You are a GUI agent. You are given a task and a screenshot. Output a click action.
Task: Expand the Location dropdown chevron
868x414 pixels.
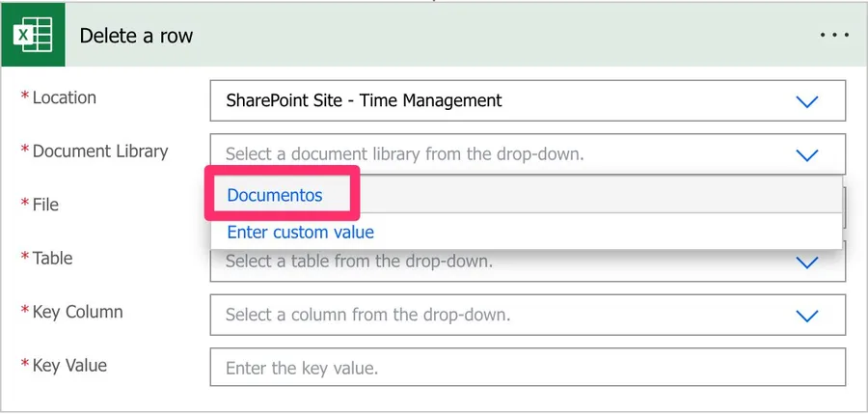point(806,101)
